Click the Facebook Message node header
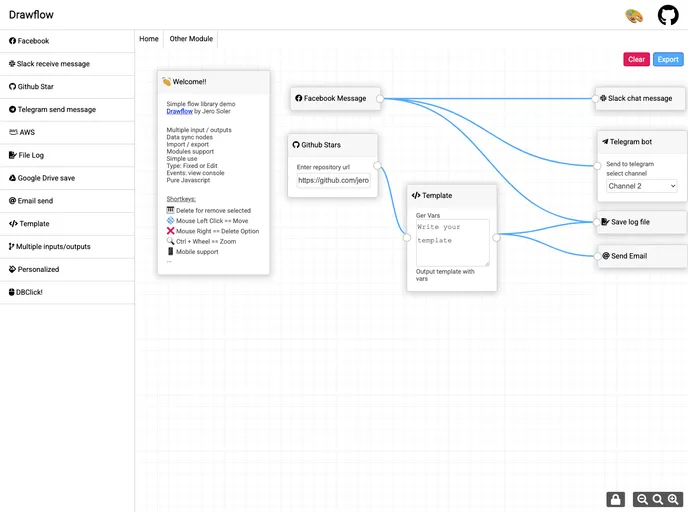The width and height of the screenshot is (688, 512). [335, 98]
